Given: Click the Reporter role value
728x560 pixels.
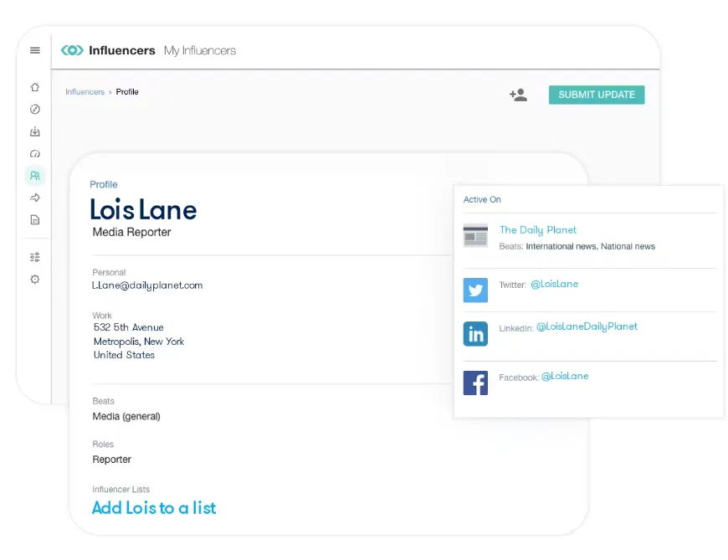Looking at the screenshot, I should click(x=112, y=460).
